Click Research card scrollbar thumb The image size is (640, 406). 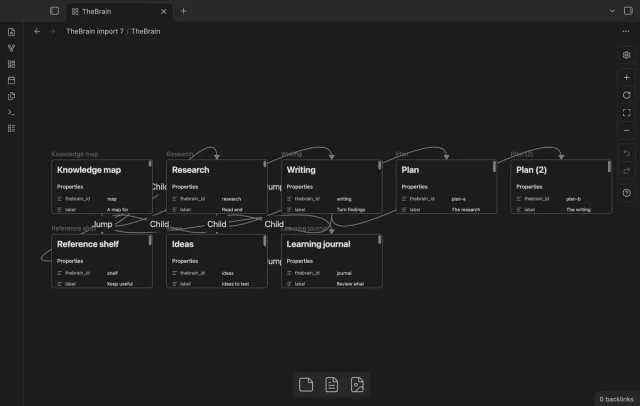[264, 164]
